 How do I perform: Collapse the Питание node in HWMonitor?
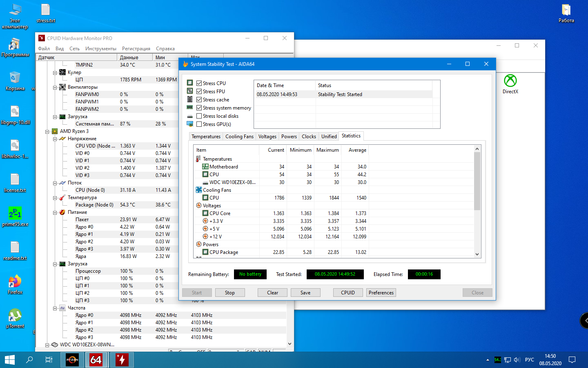[55, 213]
